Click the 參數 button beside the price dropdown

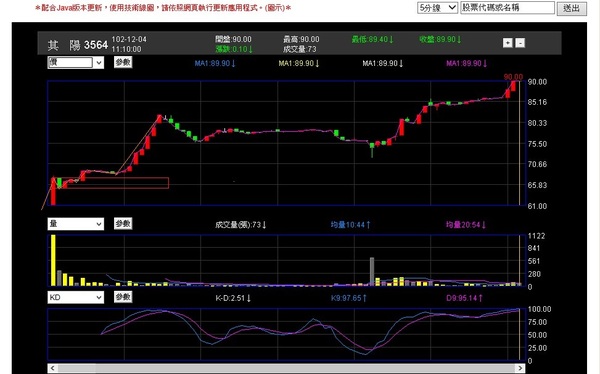tap(123, 62)
